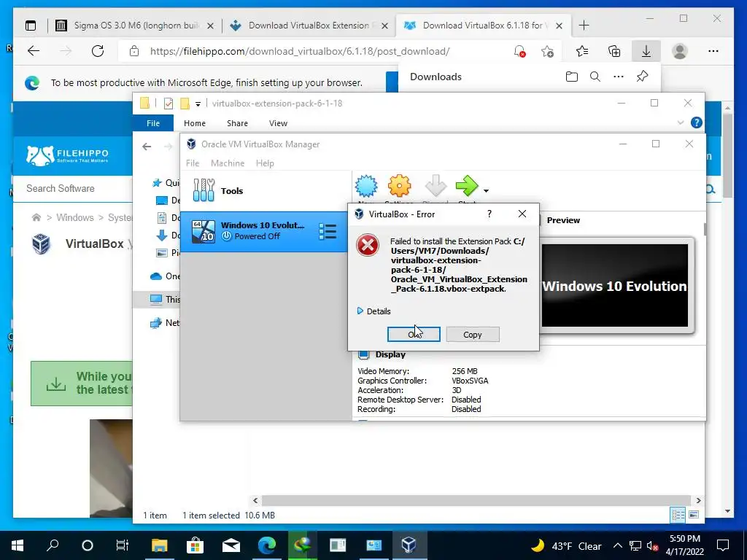Click the back arrow in File Explorer
747x560 pixels.
[147, 146]
